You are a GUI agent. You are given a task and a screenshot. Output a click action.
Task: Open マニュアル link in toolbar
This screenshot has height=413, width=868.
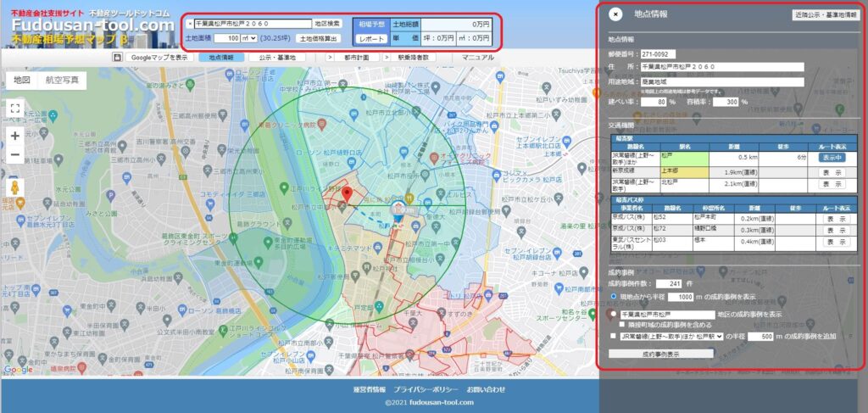[x=477, y=57]
